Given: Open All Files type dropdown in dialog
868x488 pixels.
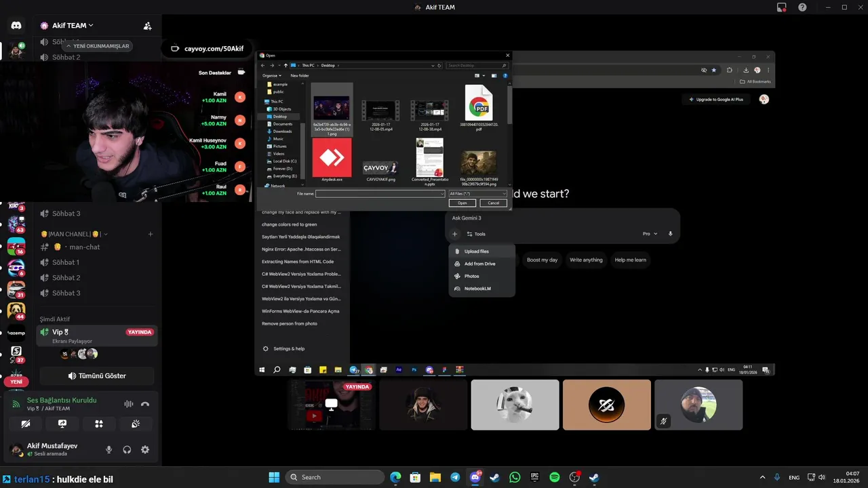Looking at the screenshot, I should coord(477,194).
